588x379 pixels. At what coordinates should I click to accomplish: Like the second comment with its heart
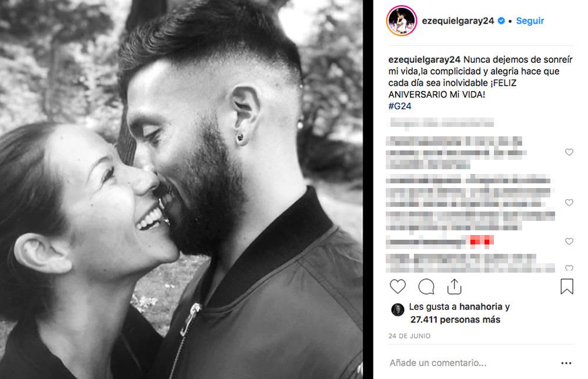pos(569,203)
